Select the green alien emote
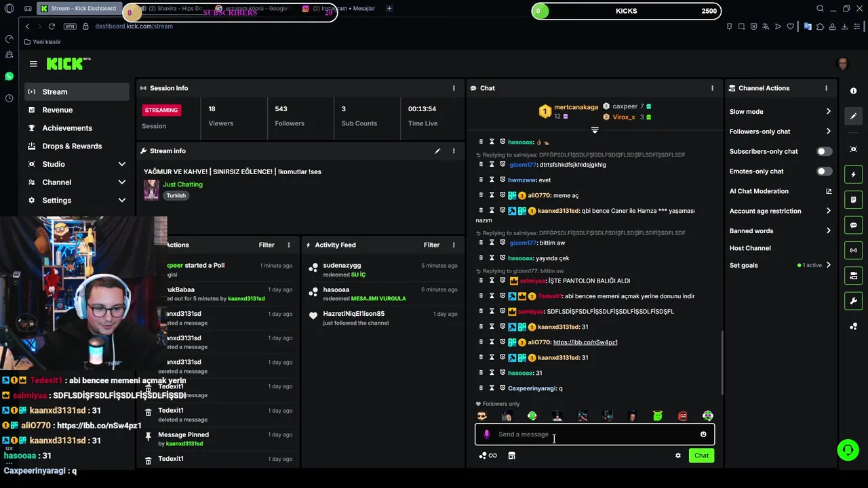Viewport: 868px width, 488px height. (x=658, y=416)
